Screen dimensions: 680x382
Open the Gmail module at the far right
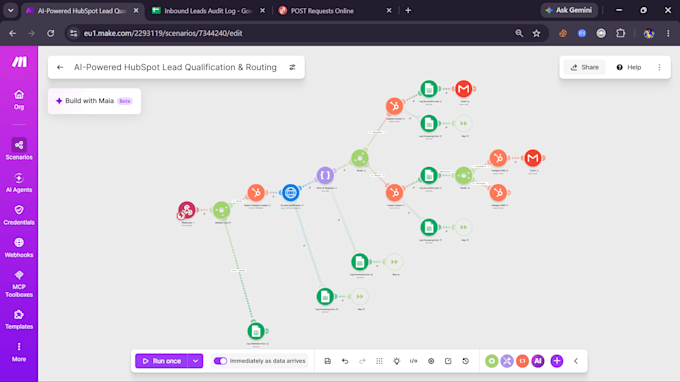(x=533, y=158)
